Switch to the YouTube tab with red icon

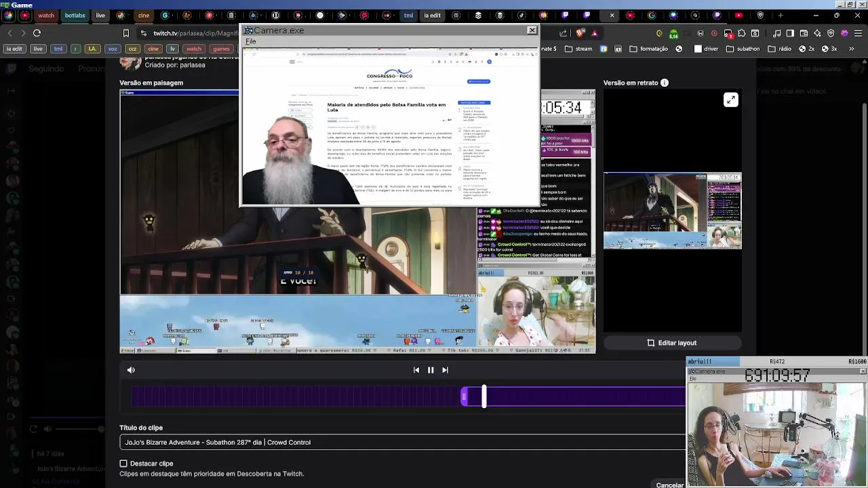click(738, 15)
